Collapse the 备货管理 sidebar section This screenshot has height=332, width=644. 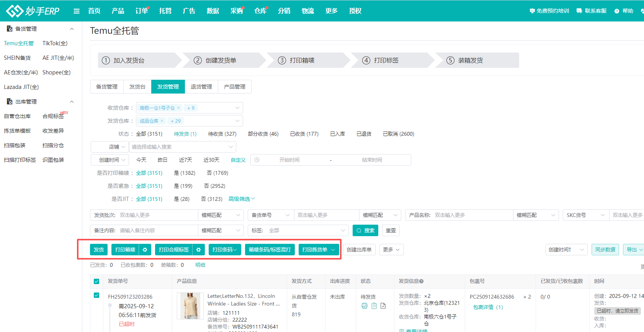(72, 29)
